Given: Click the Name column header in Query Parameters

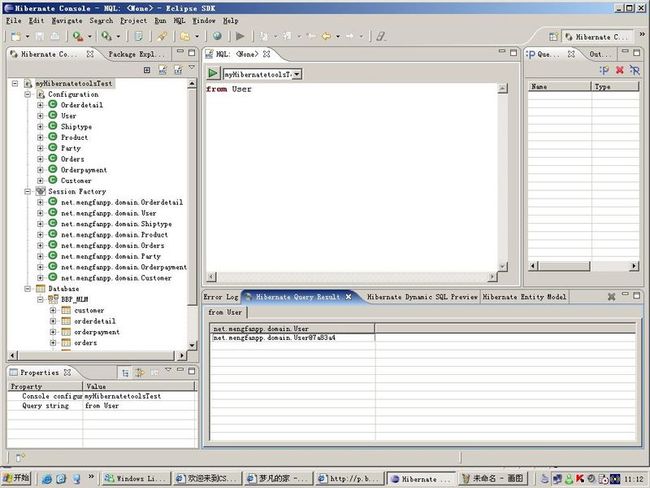Looking at the screenshot, I should [x=559, y=86].
